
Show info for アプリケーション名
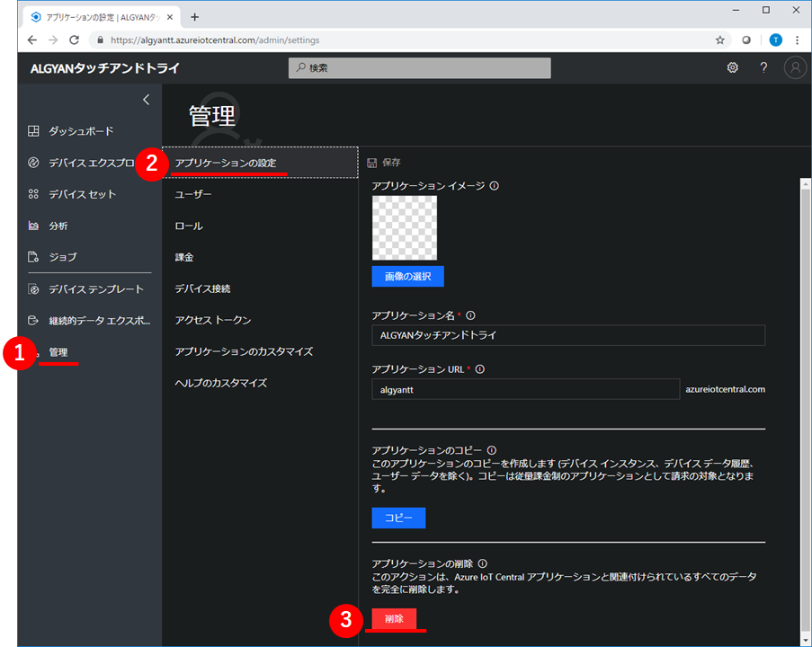[x=470, y=315]
